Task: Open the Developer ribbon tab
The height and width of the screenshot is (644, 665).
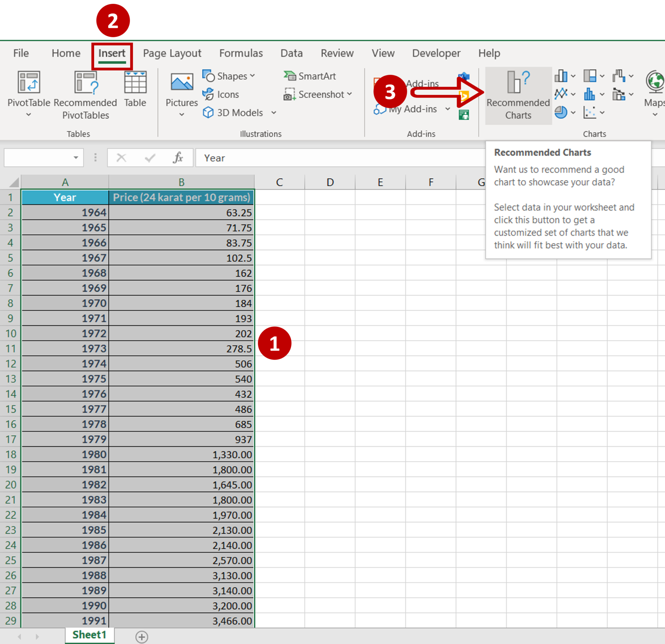Action: pyautogui.click(x=436, y=53)
